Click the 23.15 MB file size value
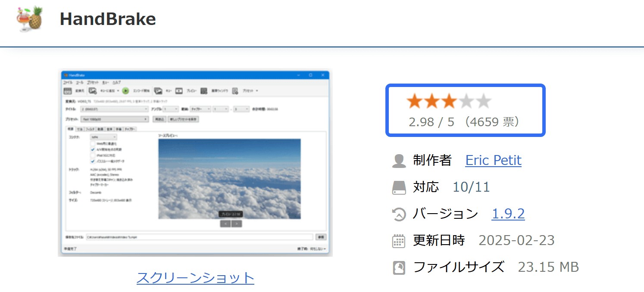 pyautogui.click(x=549, y=267)
